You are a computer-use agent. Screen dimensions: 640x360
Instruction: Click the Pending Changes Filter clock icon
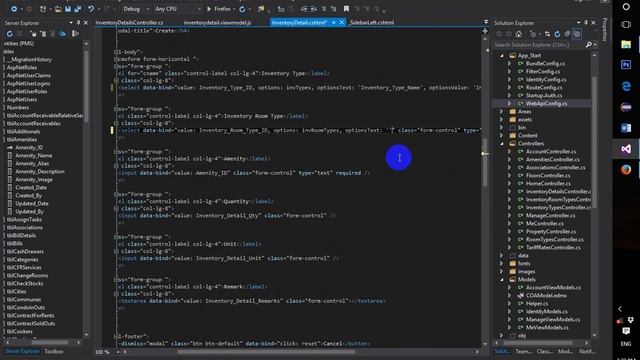[533, 34]
